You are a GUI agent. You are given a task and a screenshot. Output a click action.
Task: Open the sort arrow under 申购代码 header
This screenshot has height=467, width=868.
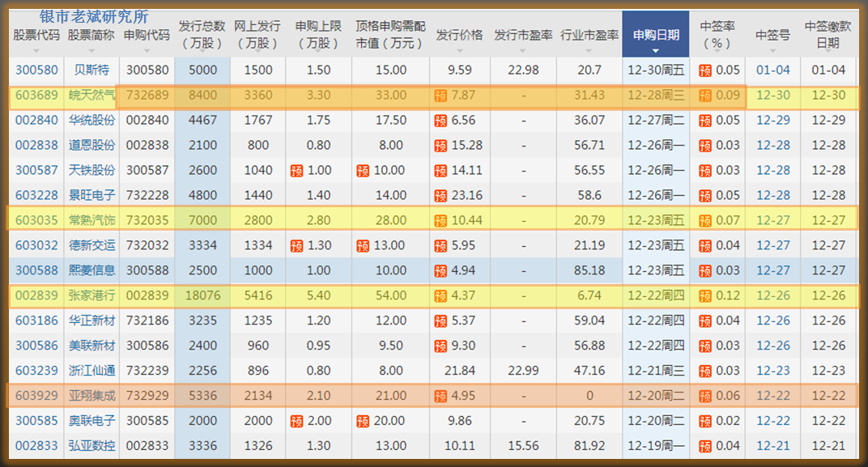pos(147,51)
